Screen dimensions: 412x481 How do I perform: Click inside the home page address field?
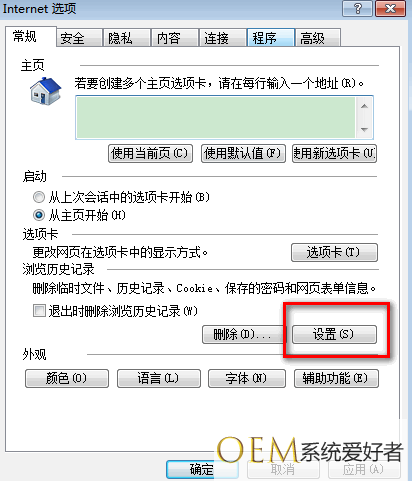coord(216,117)
